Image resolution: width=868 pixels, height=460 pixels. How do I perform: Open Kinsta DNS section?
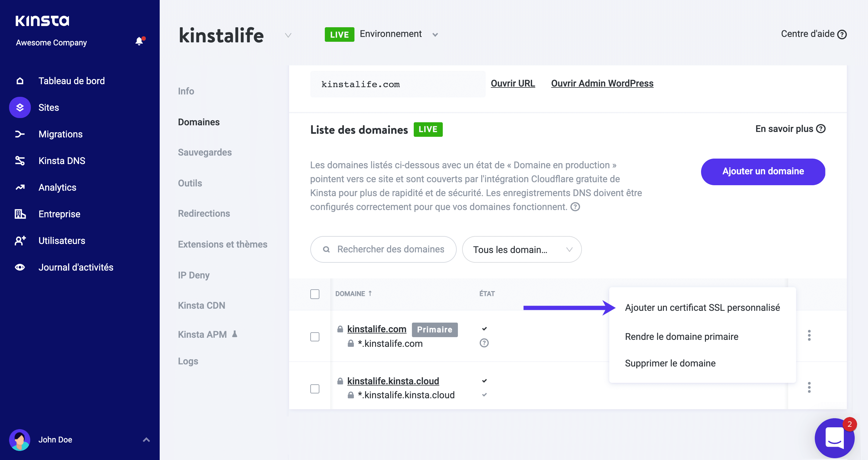[x=62, y=161]
